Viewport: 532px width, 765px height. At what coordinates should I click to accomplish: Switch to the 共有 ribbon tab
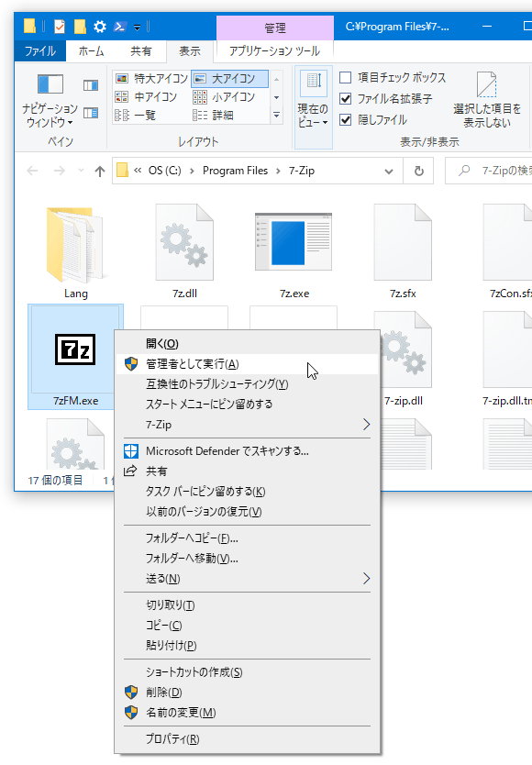pyautogui.click(x=141, y=50)
